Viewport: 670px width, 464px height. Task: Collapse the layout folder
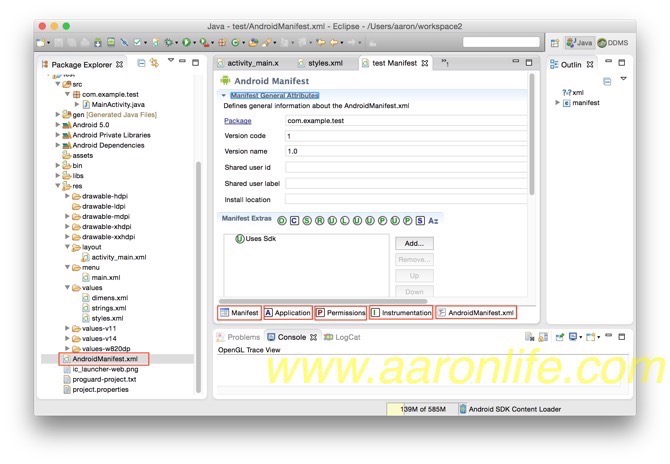[x=67, y=247]
